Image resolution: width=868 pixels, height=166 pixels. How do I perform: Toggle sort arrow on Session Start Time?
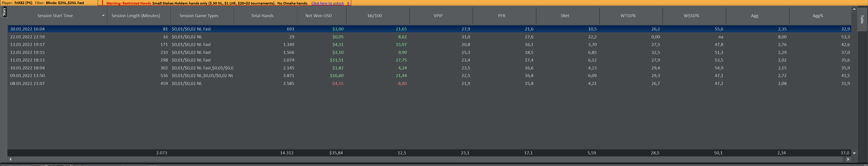[103, 16]
